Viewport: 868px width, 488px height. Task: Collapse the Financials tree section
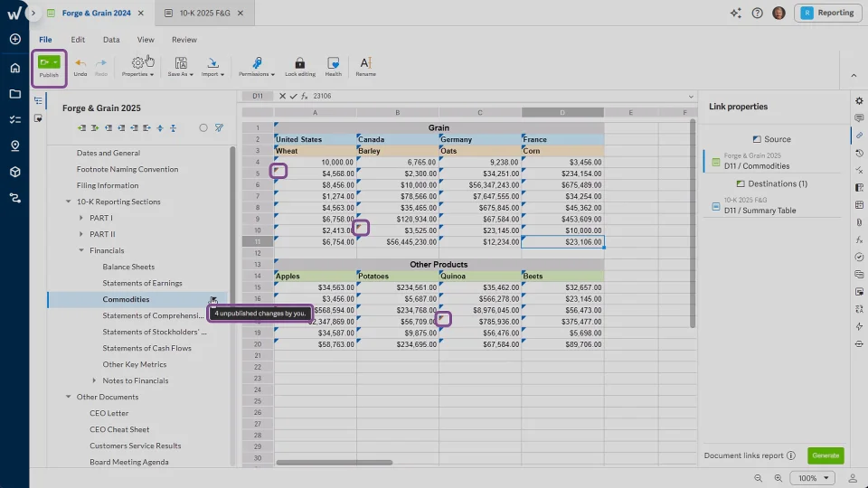tap(81, 250)
